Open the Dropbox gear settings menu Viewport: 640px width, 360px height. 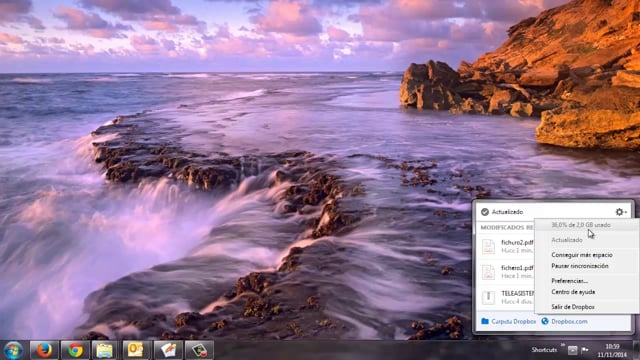621,212
